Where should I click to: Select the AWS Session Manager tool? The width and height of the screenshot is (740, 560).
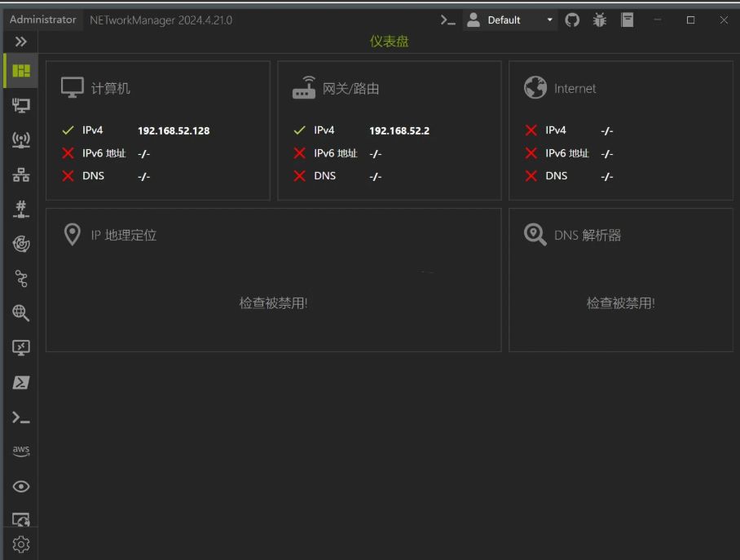point(20,450)
